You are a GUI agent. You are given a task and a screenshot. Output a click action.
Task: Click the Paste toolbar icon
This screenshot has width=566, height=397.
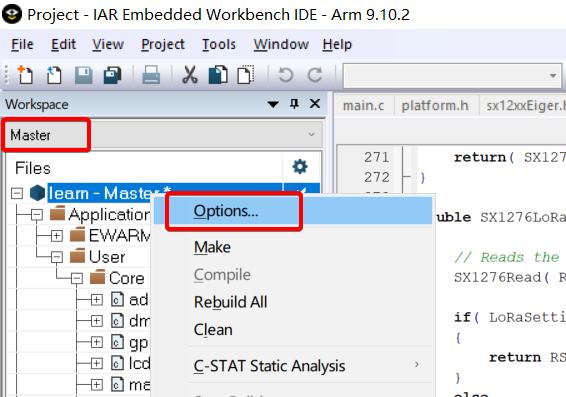246,75
